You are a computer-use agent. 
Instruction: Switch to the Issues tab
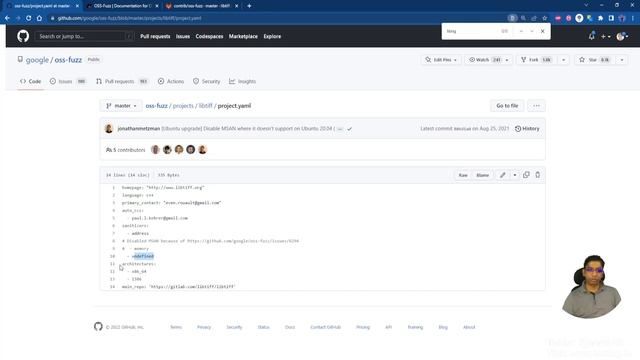tap(68, 81)
